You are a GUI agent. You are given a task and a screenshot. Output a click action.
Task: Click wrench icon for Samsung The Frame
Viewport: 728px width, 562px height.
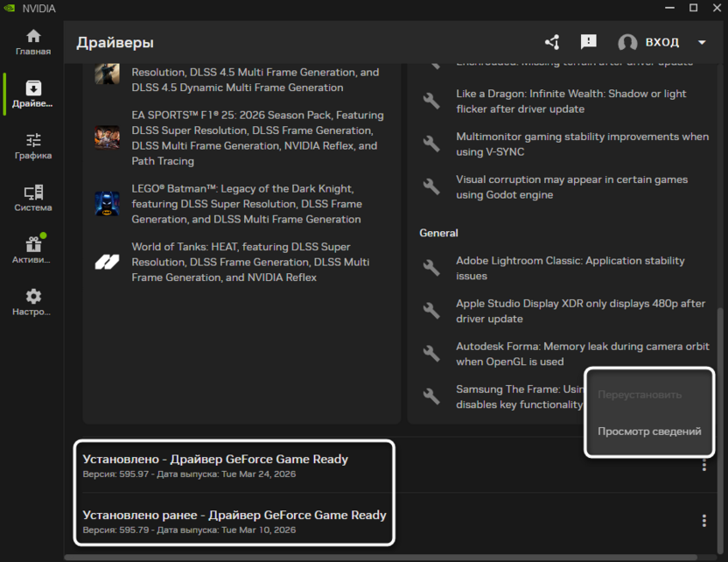click(431, 397)
